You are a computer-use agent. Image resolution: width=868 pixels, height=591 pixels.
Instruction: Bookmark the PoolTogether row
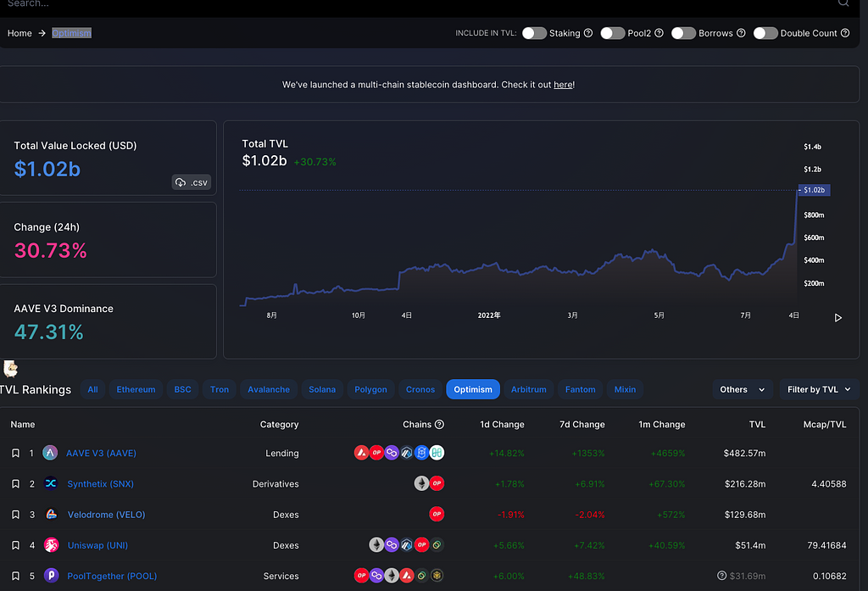15,576
